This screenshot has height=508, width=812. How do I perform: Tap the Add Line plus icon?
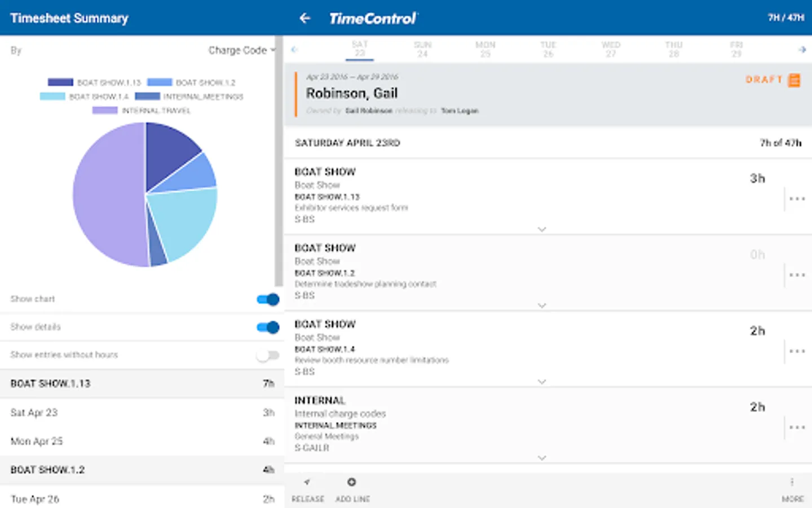351,482
